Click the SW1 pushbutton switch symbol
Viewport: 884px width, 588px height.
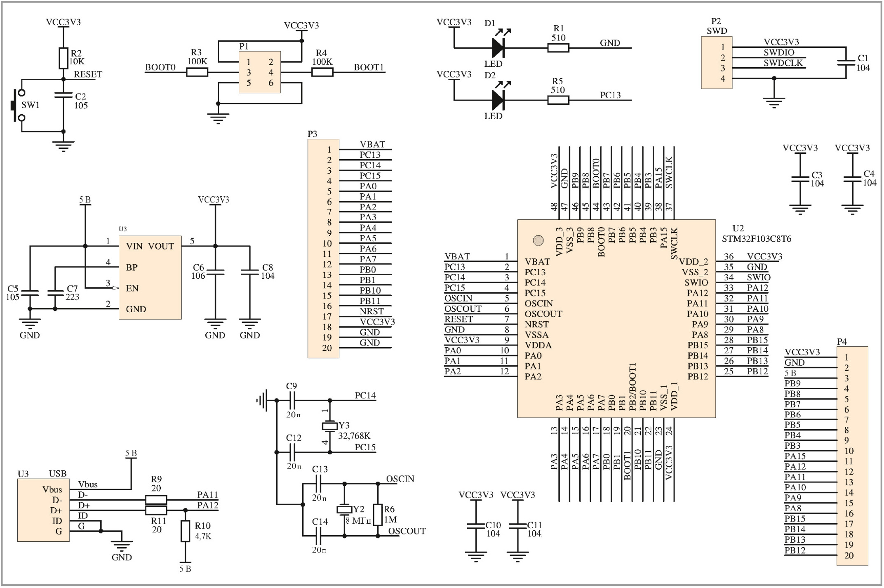[17, 106]
